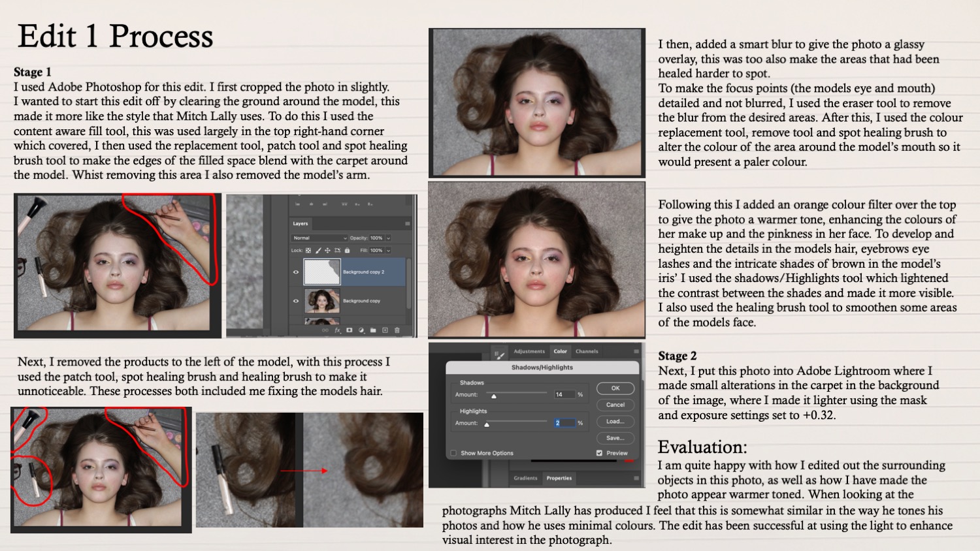Click the lock image pixels brush icon

[x=318, y=251]
